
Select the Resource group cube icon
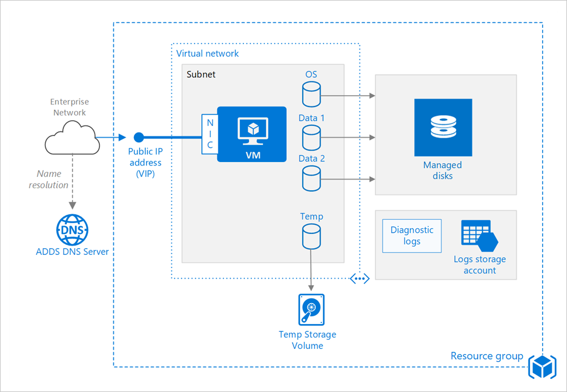tap(542, 367)
